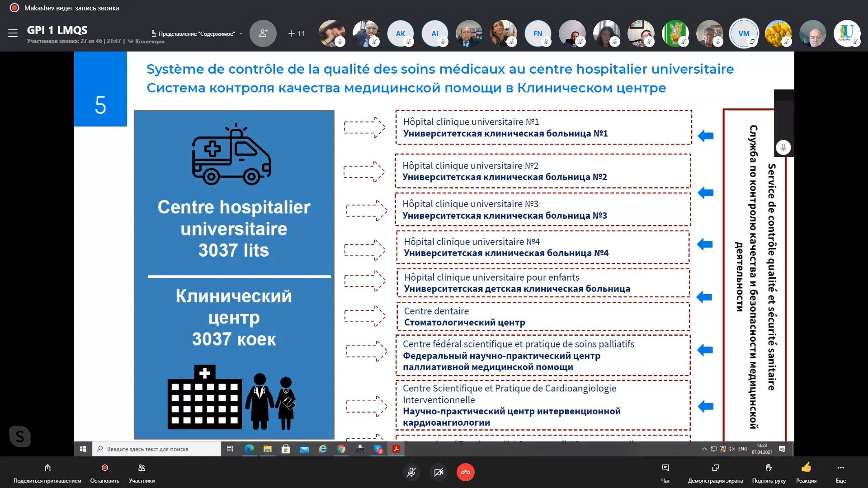The width and height of the screenshot is (868, 488).
Task: Unmute the microphone in call controls
Action: click(x=411, y=472)
